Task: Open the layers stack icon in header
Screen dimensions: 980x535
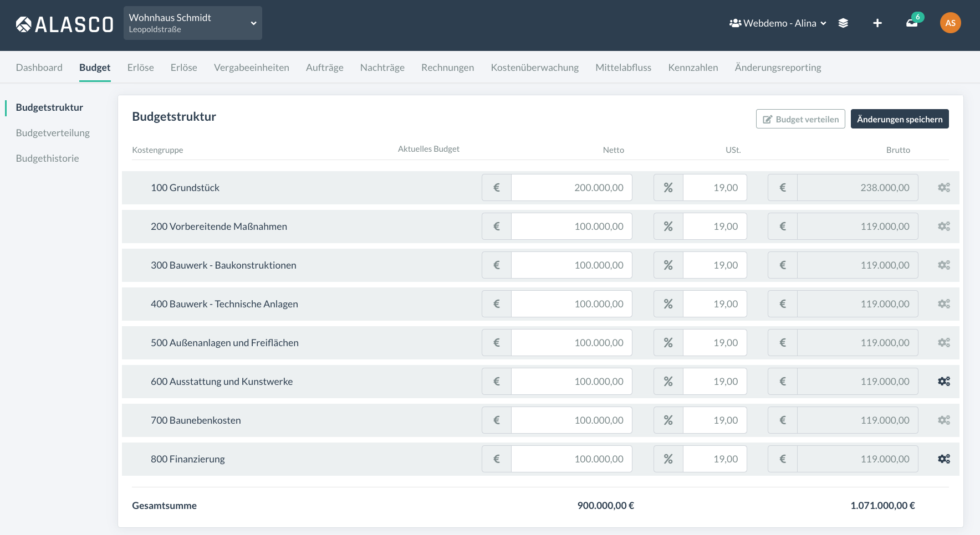Action: click(843, 23)
